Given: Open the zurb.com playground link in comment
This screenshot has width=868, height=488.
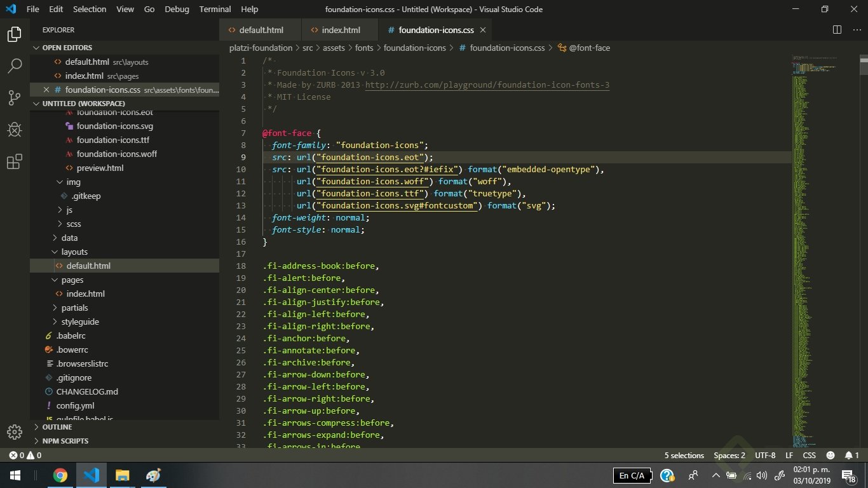Looking at the screenshot, I should (x=487, y=85).
